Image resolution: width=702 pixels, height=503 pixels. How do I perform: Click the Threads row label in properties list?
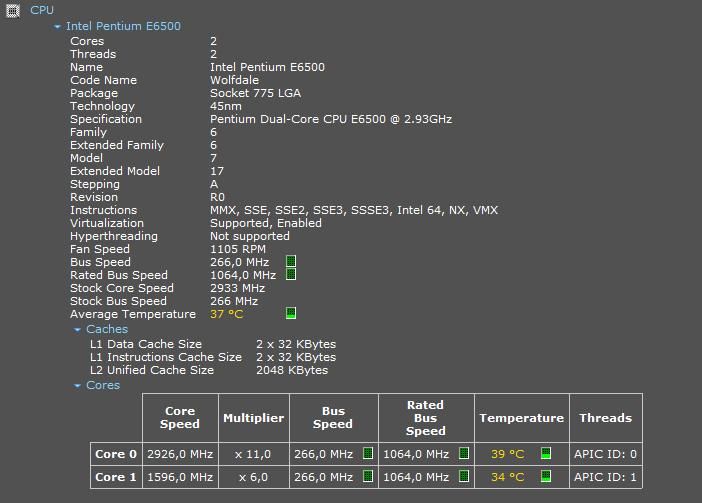click(93, 54)
